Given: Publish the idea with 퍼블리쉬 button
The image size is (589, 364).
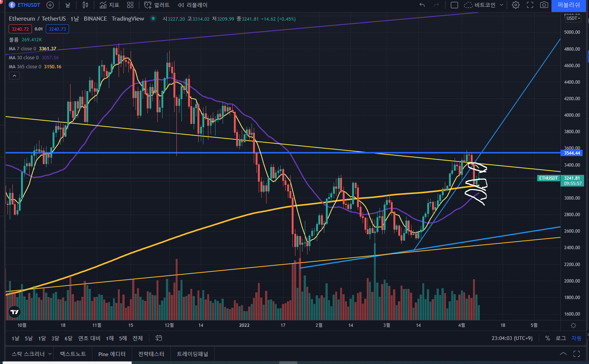Looking at the screenshot, I should click(x=568, y=5).
